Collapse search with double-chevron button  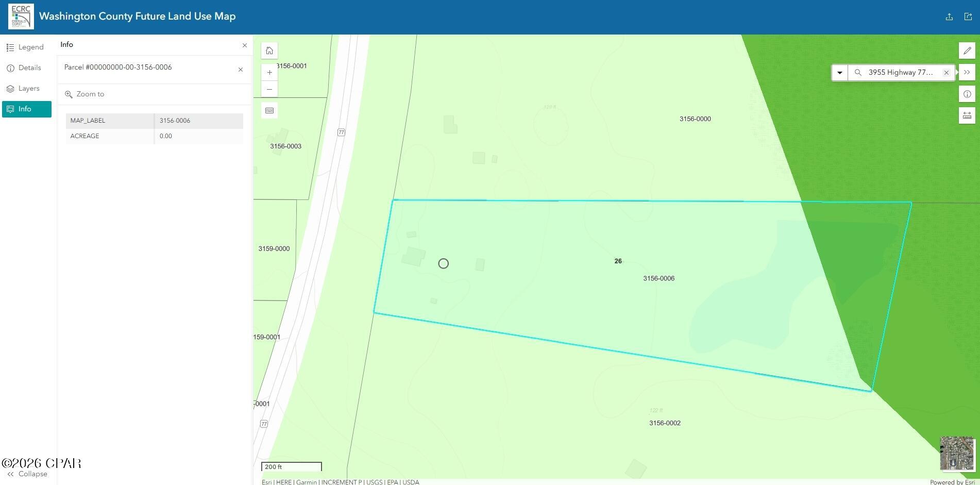pos(967,72)
